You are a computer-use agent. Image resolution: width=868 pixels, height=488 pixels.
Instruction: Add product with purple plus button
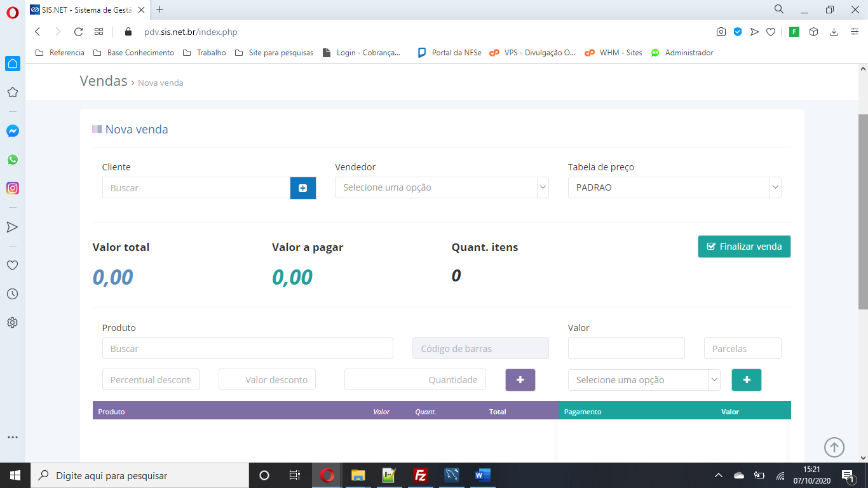click(x=520, y=380)
